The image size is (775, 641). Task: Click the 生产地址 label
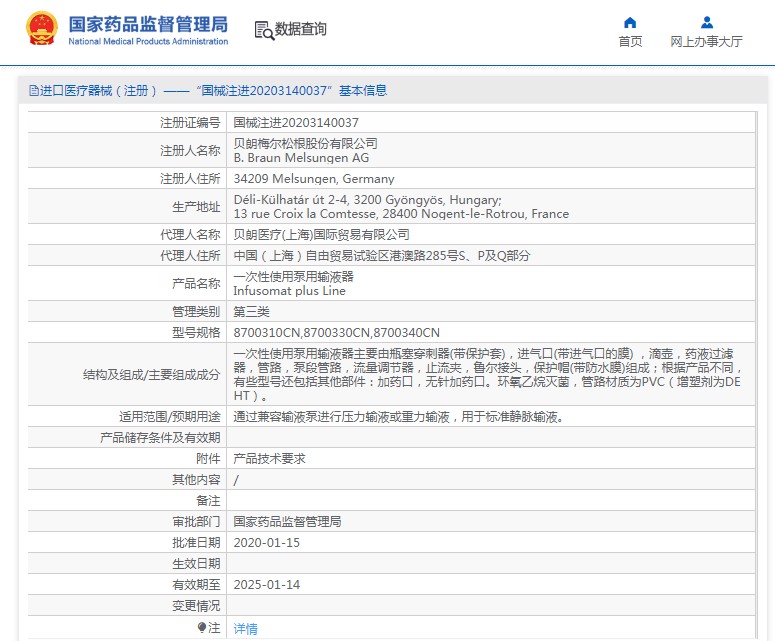click(x=196, y=207)
